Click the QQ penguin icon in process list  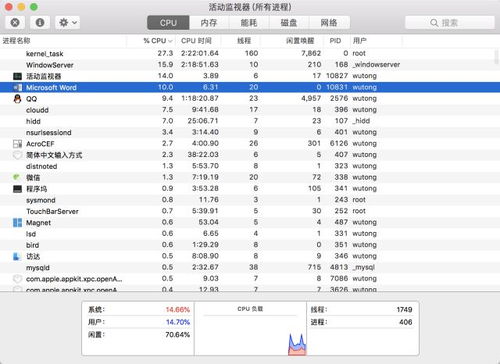click(x=17, y=99)
